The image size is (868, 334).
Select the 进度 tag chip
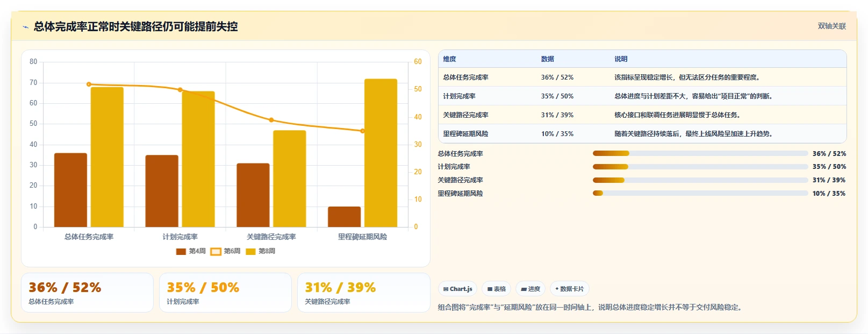530,289
